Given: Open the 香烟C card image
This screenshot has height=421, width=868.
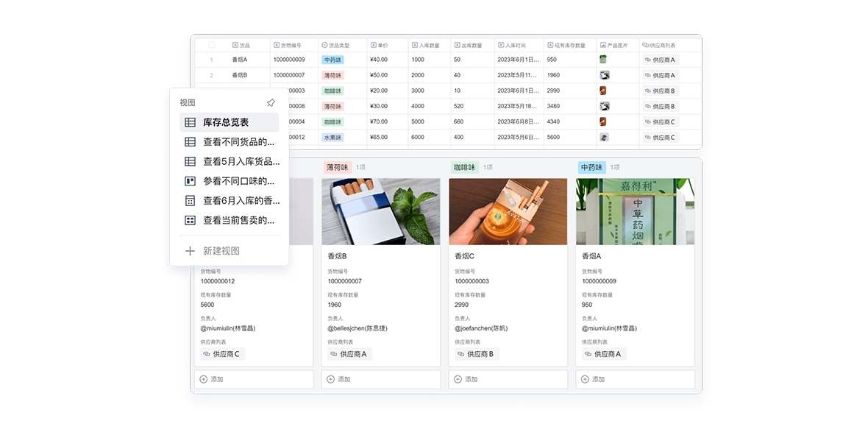Looking at the screenshot, I should pyautogui.click(x=508, y=211).
